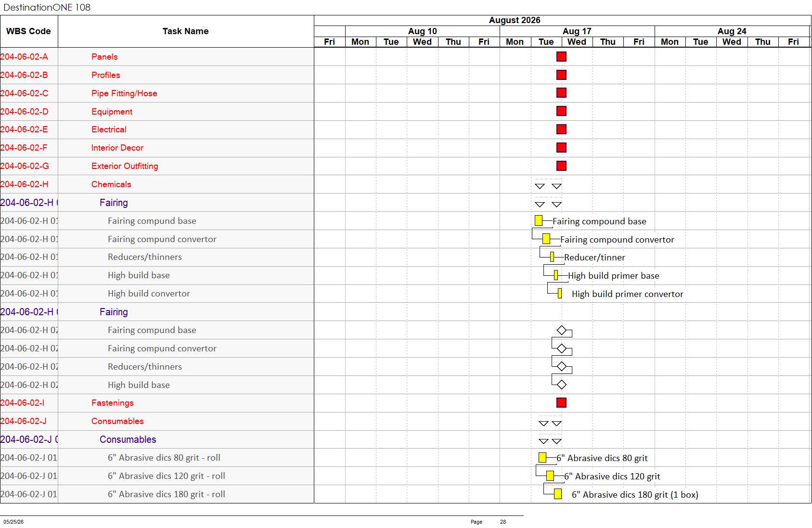Image resolution: width=812 pixels, height=528 pixels.
Task: Click the August 2026 month header
Action: [x=515, y=20]
